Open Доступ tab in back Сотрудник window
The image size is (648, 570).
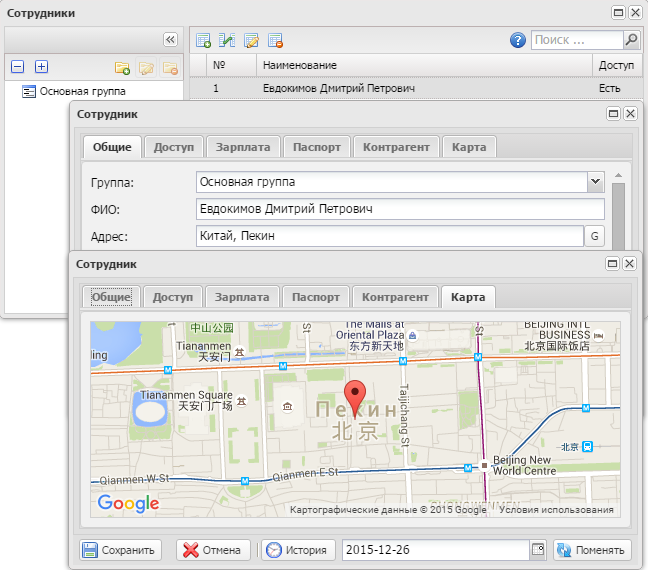coord(174,147)
